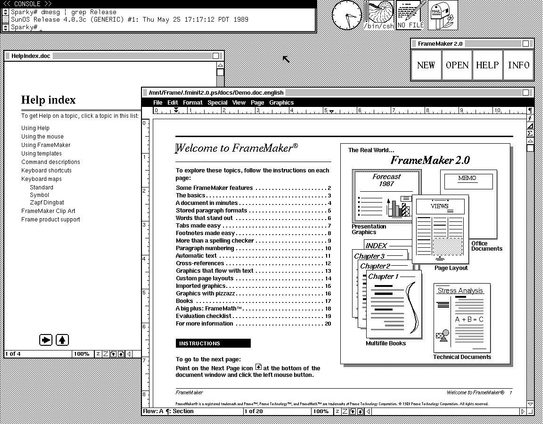This screenshot has width=543, height=424.
Task: Click left scroll arrow in HelpIndex status bar
Action: click(x=128, y=354)
